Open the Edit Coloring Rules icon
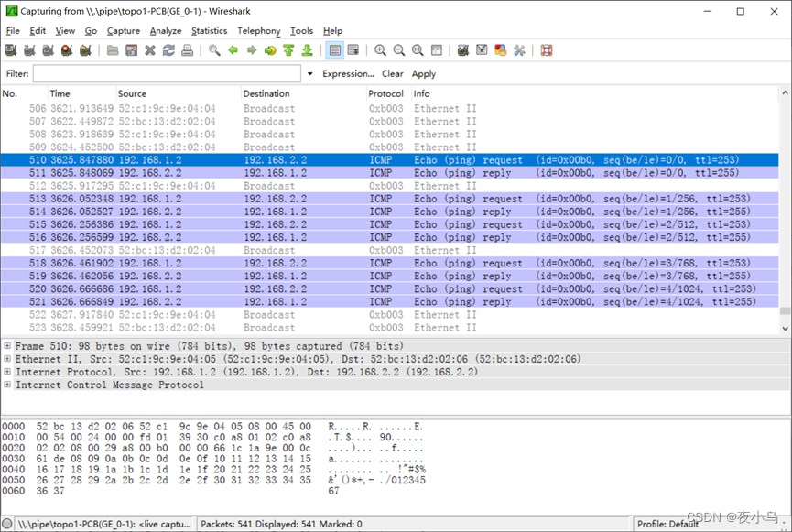This screenshot has height=532, width=792. point(502,49)
